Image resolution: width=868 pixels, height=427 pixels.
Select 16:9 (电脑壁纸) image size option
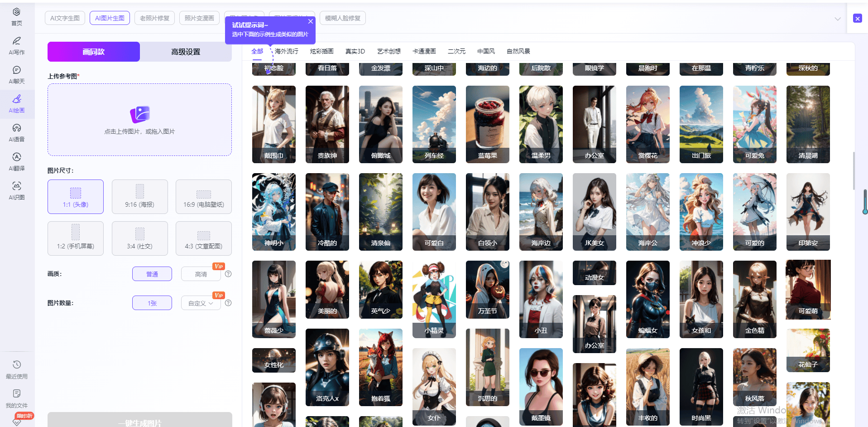coord(203,197)
